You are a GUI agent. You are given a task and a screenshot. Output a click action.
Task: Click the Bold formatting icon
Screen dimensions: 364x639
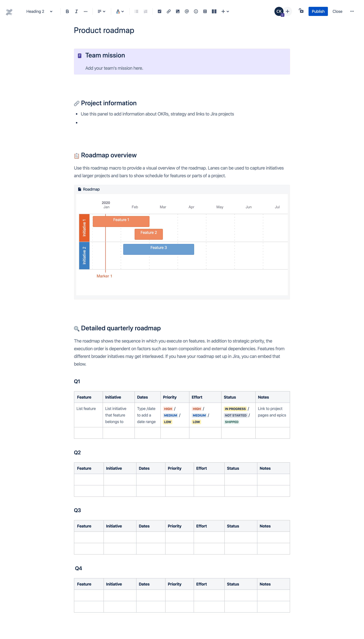pyautogui.click(x=67, y=11)
